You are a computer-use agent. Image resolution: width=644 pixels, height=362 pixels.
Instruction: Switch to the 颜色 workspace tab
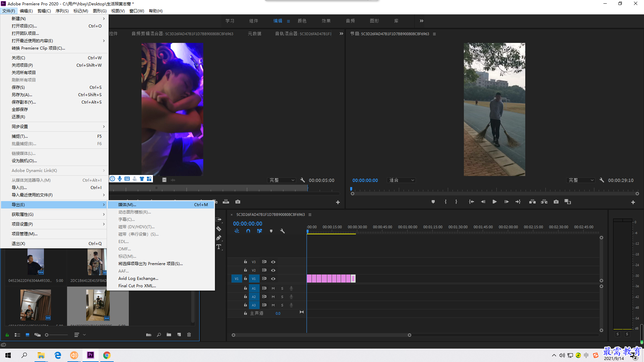click(302, 21)
